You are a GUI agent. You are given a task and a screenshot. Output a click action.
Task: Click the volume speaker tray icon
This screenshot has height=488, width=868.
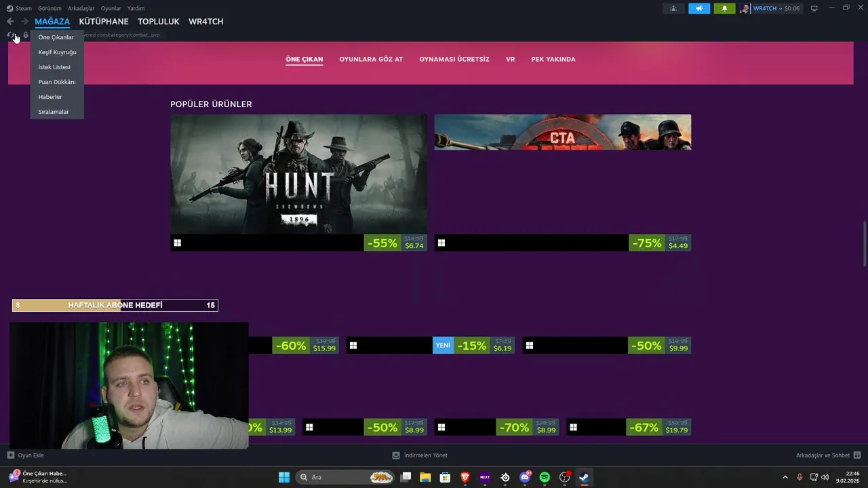(825, 477)
